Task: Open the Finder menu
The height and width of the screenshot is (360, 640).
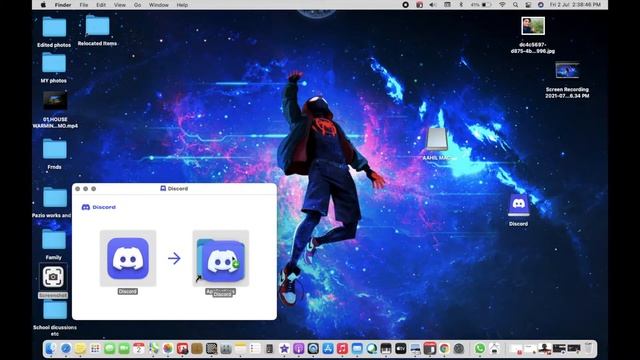Action: tap(63, 5)
